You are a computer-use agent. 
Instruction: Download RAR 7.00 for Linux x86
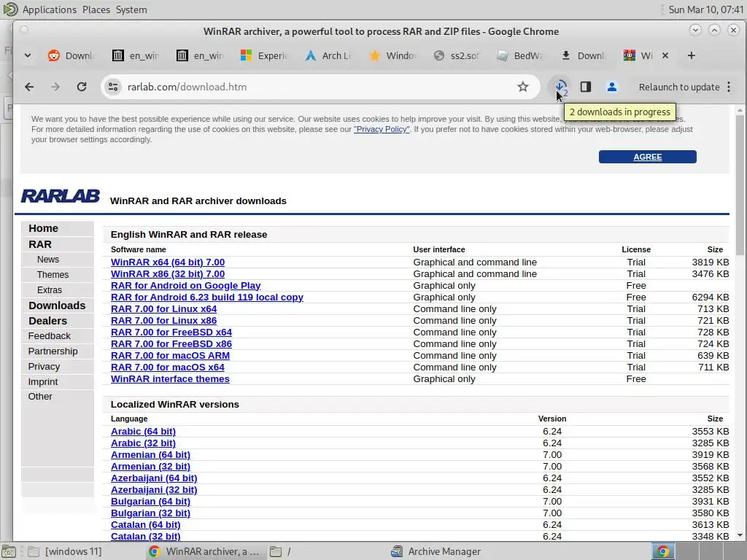click(x=164, y=321)
